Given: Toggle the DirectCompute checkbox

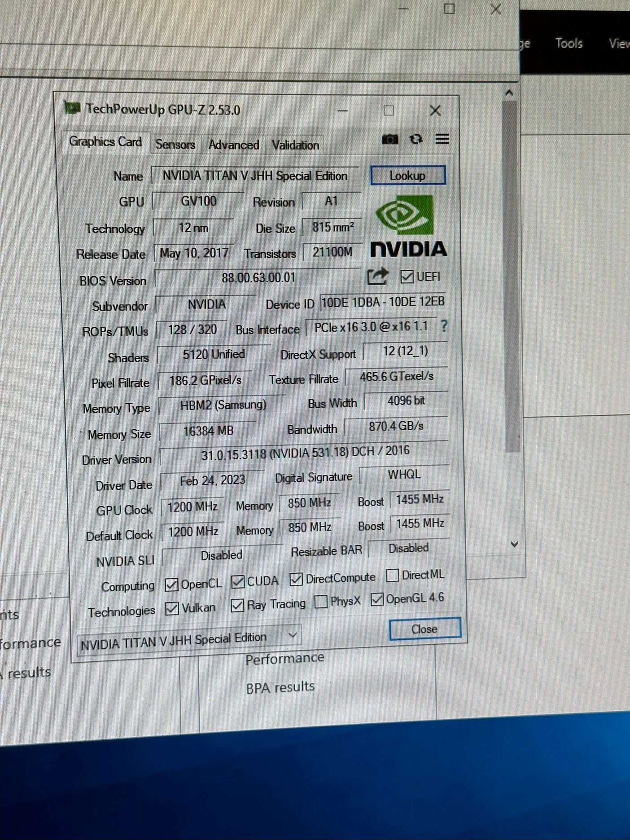Looking at the screenshot, I should coord(296,579).
